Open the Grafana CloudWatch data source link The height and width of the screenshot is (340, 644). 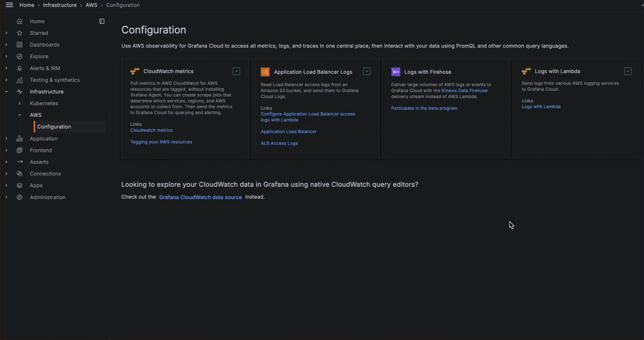tap(200, 197)
